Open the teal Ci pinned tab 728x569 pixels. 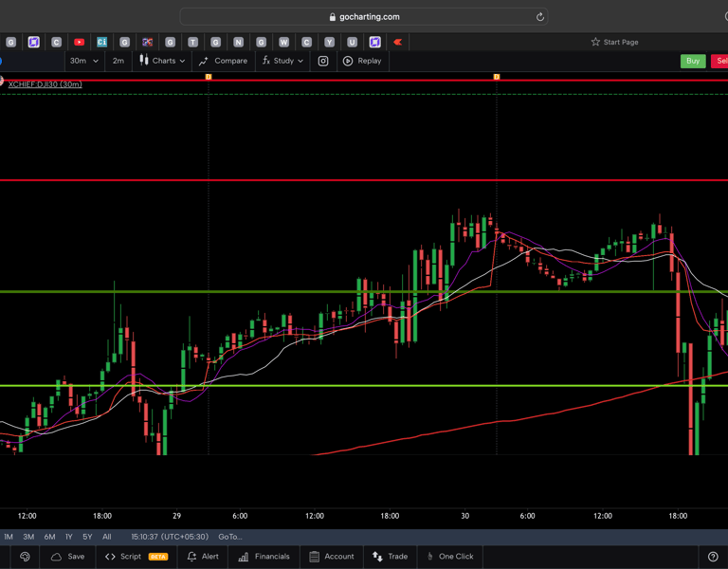click(102, 43)
